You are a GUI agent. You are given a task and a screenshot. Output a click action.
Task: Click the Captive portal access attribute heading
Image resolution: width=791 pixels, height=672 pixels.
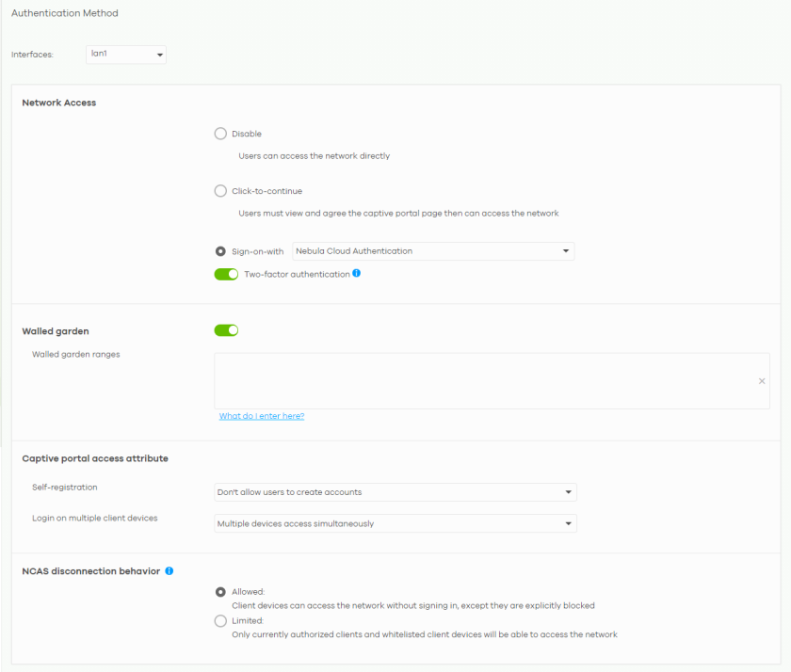[x=95, y=458]
